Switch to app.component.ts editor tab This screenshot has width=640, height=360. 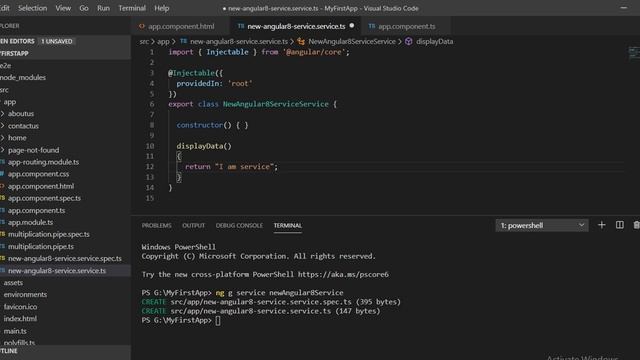pyautogui.click(x=407, y=26)
